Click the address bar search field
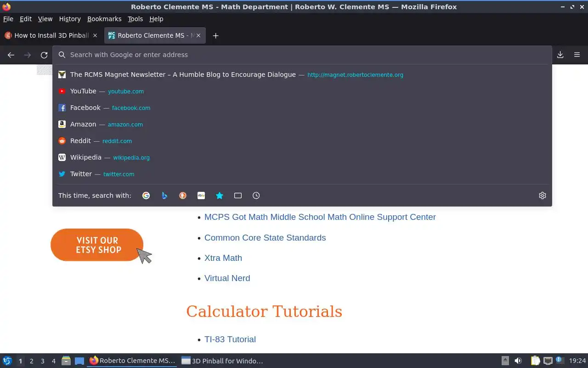Screen dimensions: 588x368 click(x=302, y=55)
